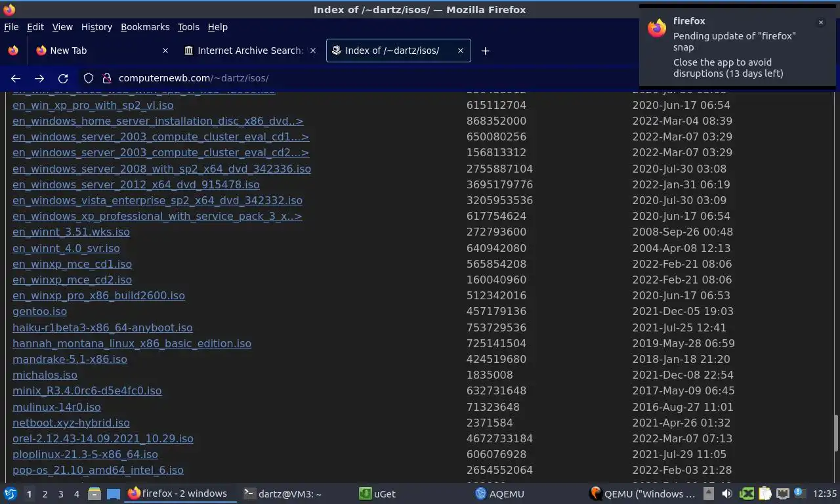Download en_windows_server_2012_x64_dvd_915478.iso

136,184
